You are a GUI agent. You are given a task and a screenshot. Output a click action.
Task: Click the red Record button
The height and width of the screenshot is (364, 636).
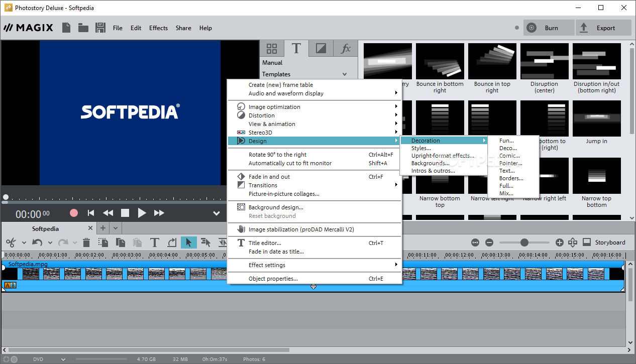[x=74, y=213]
